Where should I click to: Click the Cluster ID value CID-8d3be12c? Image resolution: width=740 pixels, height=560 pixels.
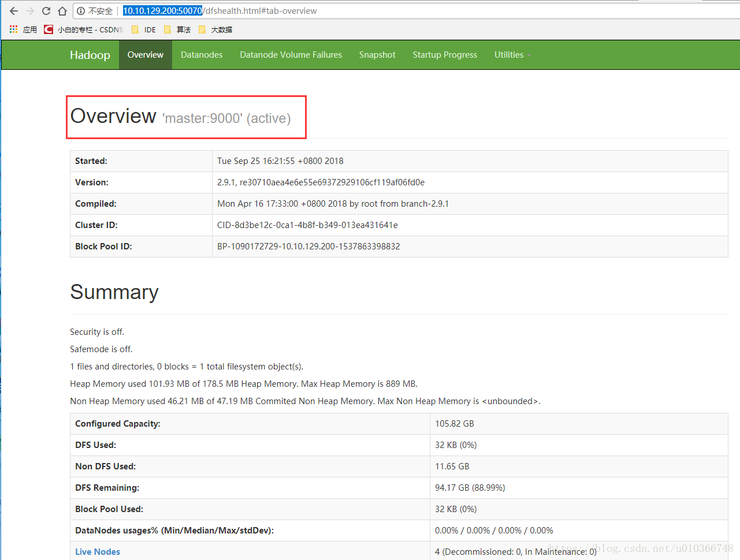click(307, 225)
